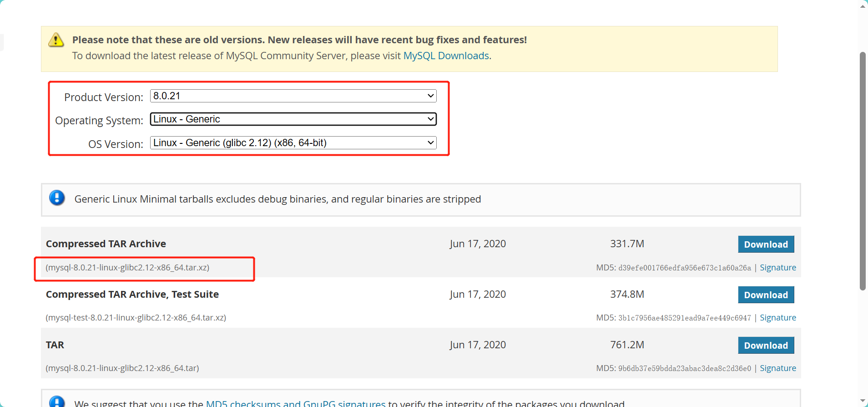Open Signature link for mysql-8.0.21 .tar file

(x=777, y=368)
